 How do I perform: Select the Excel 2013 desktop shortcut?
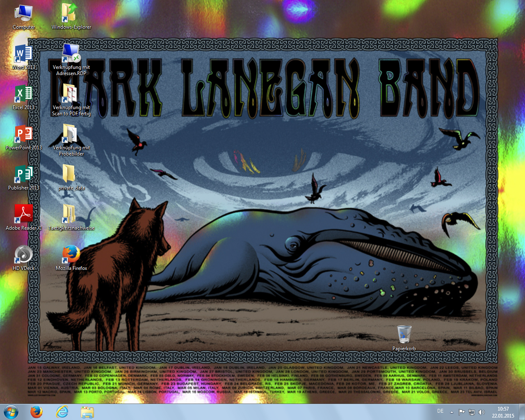click(x=23, y=94)
